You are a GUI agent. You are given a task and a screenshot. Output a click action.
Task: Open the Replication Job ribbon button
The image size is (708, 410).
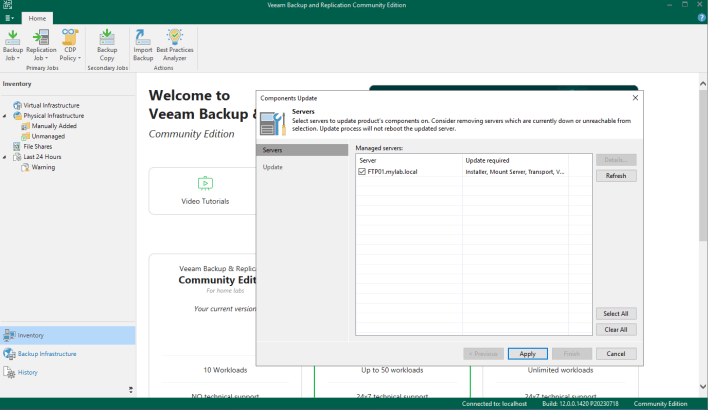pos(41,45)
